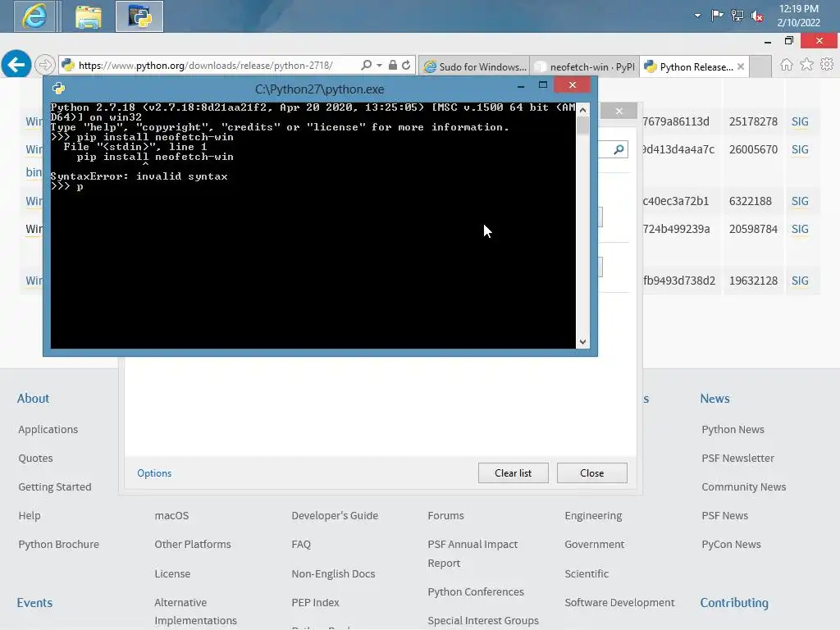Click the Close button in downloads dialog
Image resolution: width=840 pixels, height=630 pixels.
(592, 473)
